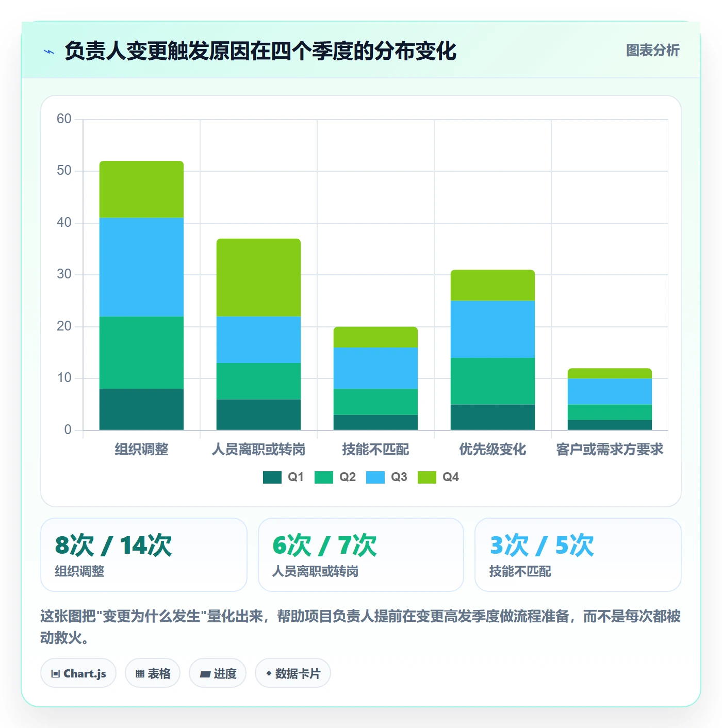Click the Q3 segment of 技能不匹配 bar
The width and height of the screenshot is (722, 728).
(375, 368)
